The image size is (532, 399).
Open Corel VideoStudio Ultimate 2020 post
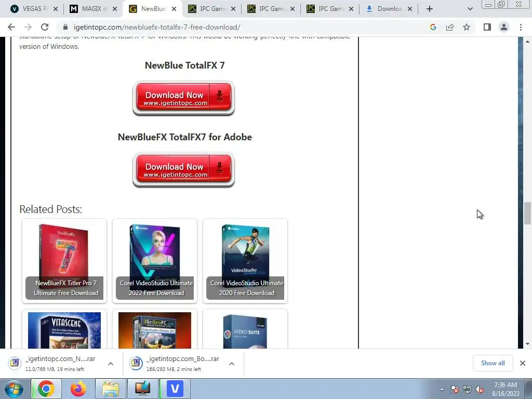click(x=245, y=261)
